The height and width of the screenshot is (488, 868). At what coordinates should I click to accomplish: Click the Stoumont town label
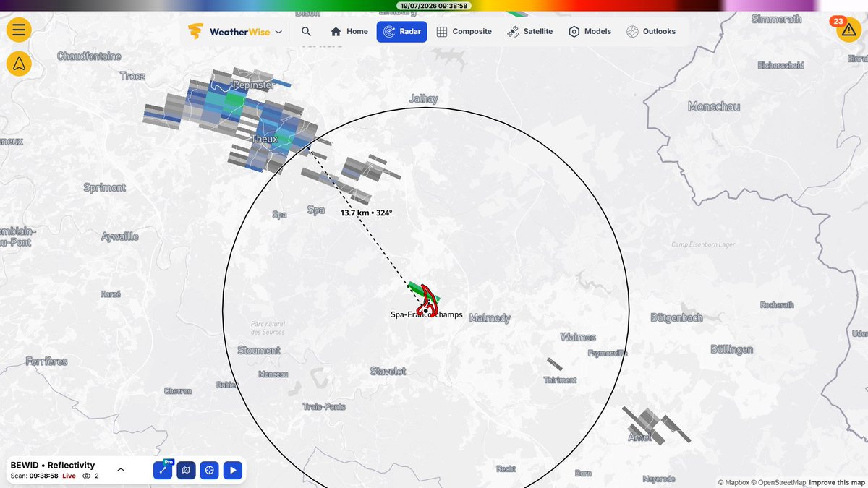click(x=259, y=350)
